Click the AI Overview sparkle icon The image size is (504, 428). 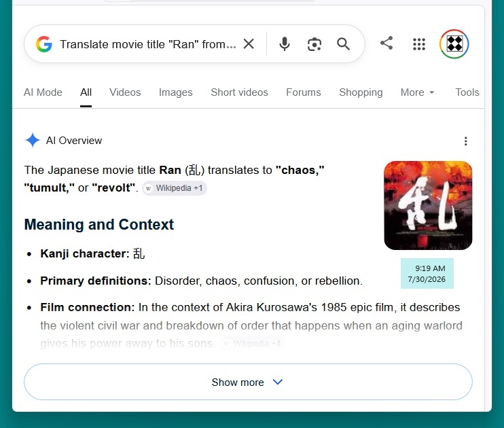33,140
